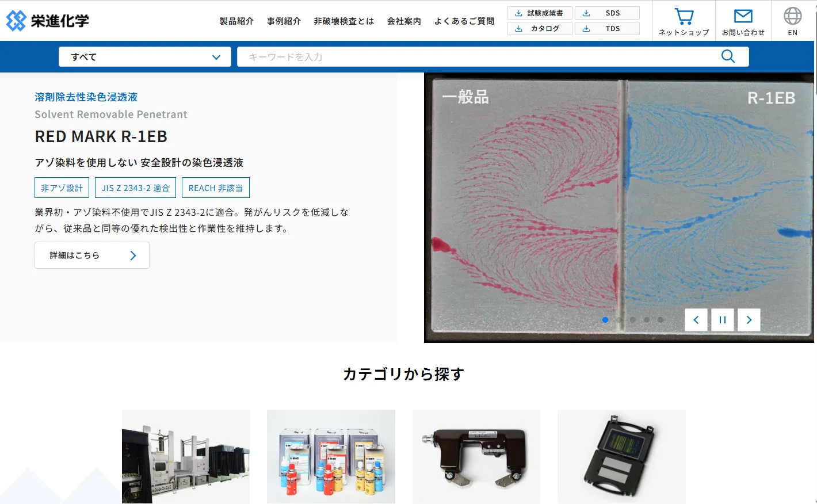Click 非アゾ設計 tag
The width and height of the screenshot is (817, 504).
(62, 188)
